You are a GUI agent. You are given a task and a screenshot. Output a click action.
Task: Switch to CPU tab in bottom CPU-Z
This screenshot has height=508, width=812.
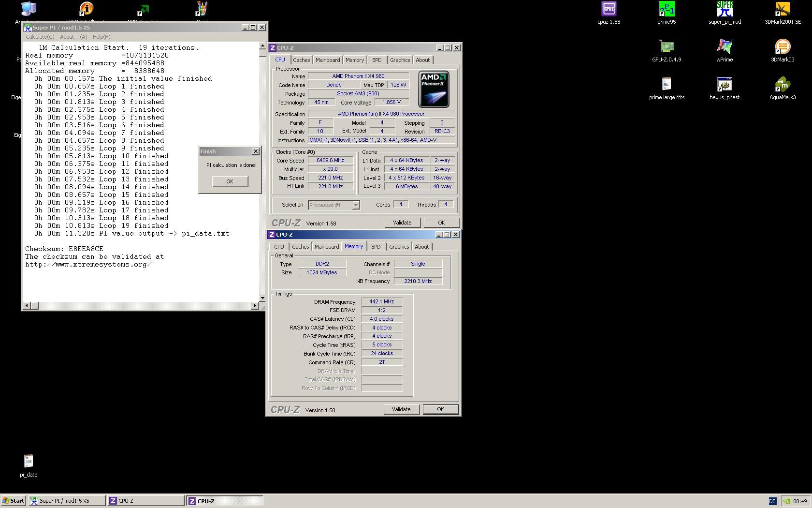coord(279,247)
